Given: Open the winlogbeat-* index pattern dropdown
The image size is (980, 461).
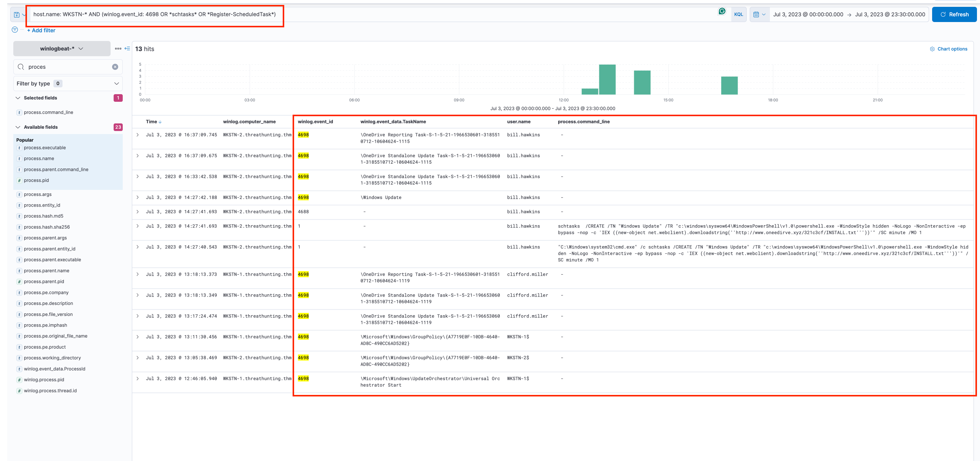Looking at the screenshot, I should [x=62, y=49].
